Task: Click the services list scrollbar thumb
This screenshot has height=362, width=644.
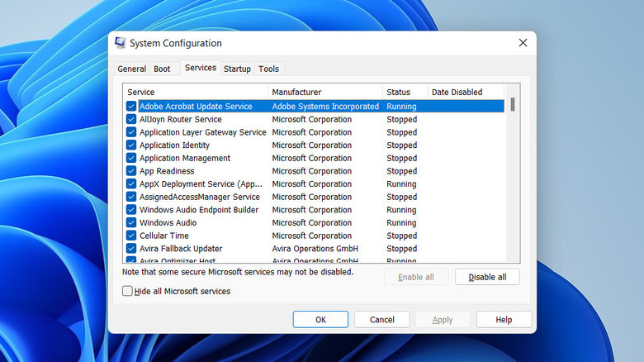Action: click(513, 104)
